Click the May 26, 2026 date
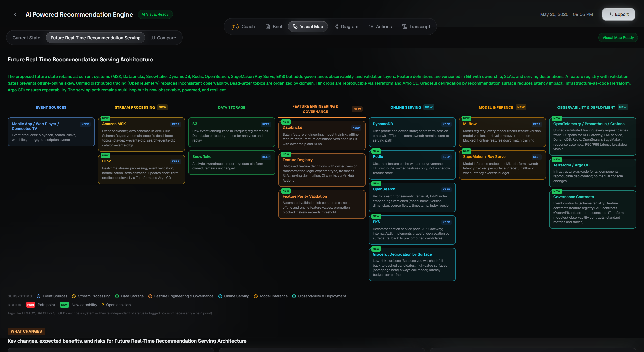 [554, 14]
